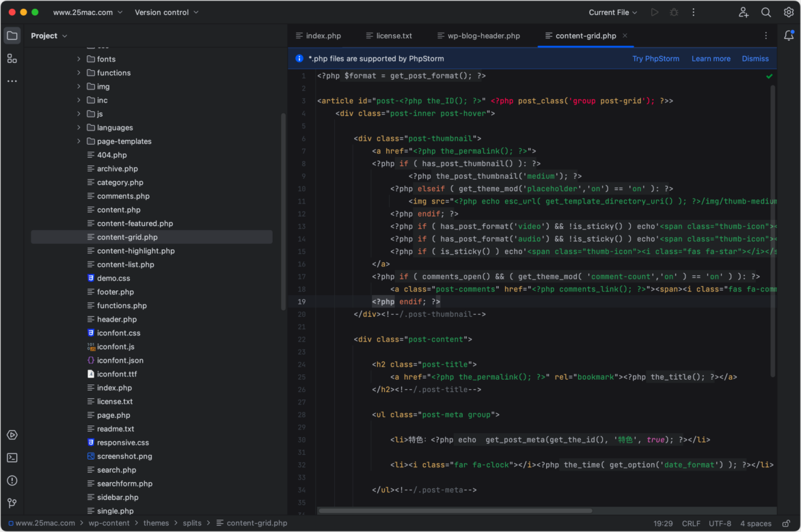Select screenshot.png in the project tree
This screenshot has height=532, width=801.
click(x=124, y=456)
